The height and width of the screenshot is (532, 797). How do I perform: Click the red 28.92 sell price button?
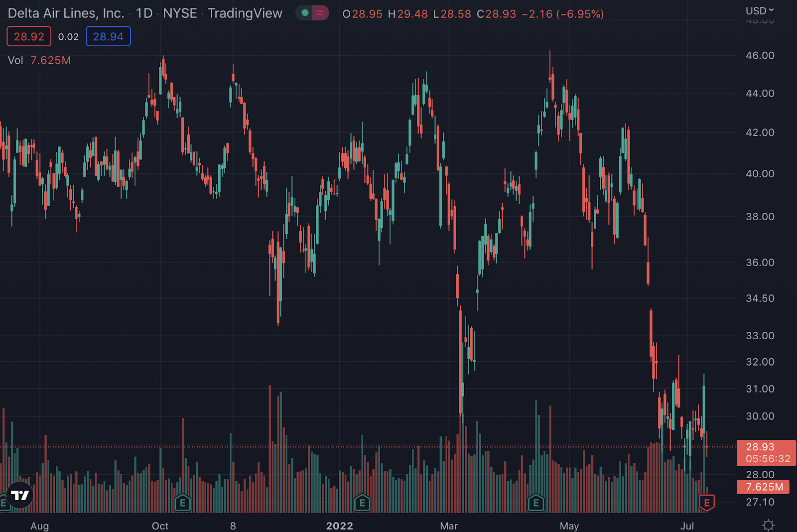coord(29,36)
